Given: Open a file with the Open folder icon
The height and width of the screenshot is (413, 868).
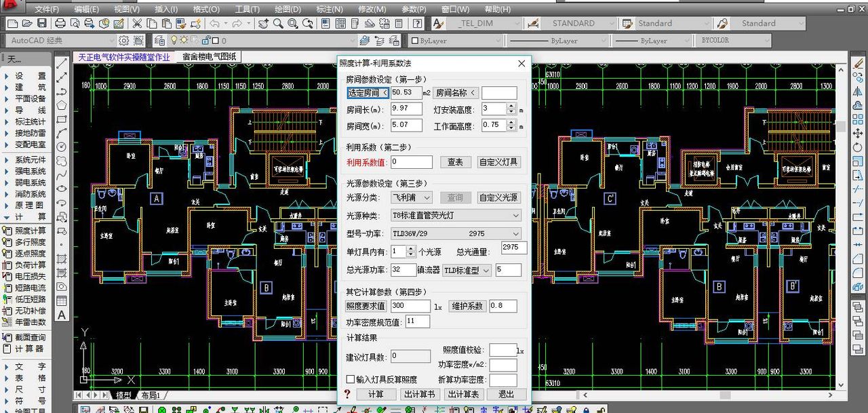Looking at the screenshot, I should pos(28,23).
